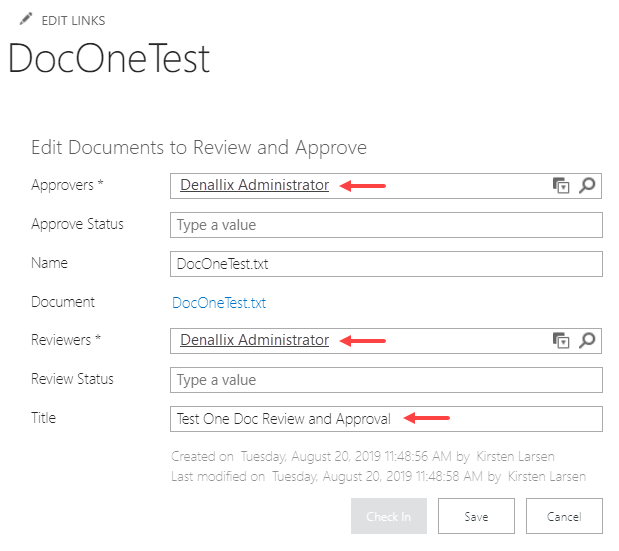Click the address book icon in Reviewers field
This screenshot has height=551, width=619.
pos(561,341)
